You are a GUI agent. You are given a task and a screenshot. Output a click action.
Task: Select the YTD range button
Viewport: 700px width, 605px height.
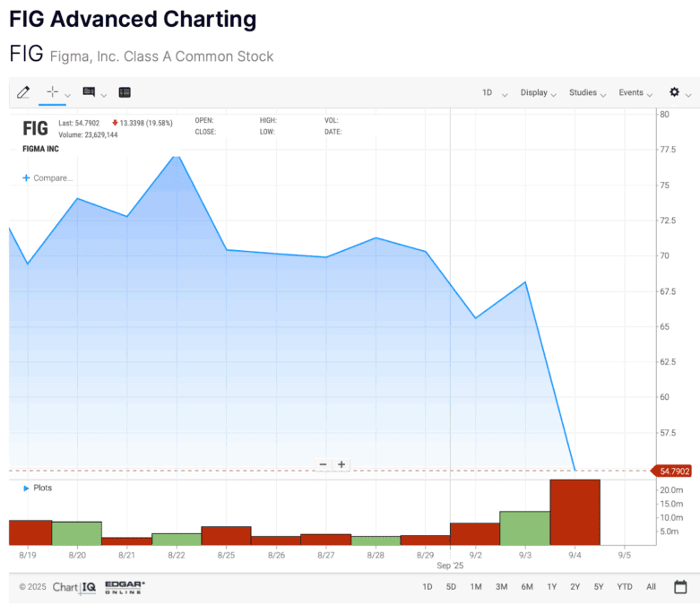[625, 587]
